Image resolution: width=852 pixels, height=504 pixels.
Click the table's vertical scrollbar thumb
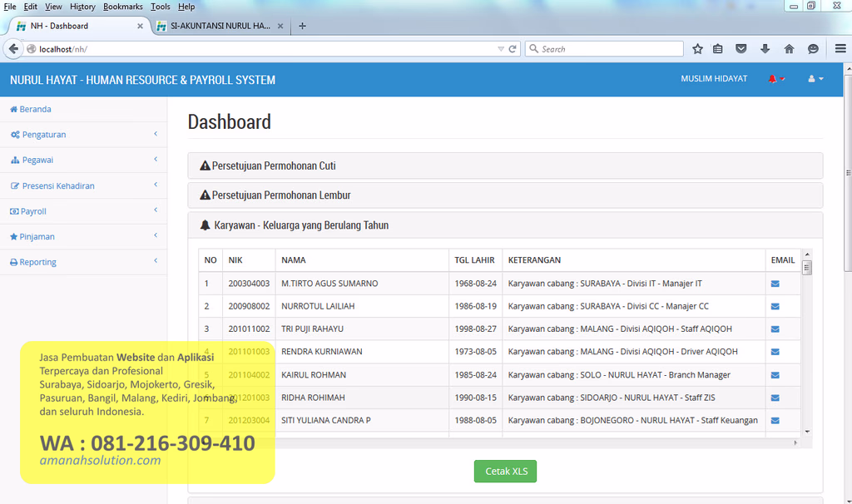click(807, 268)
